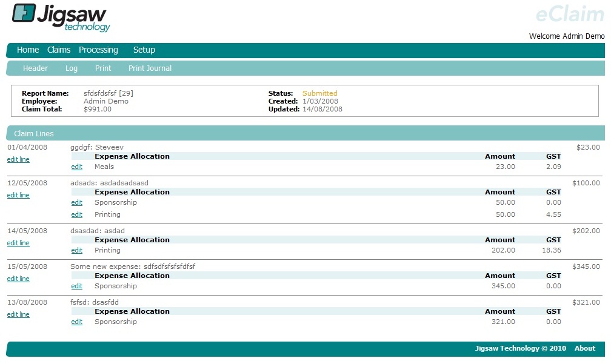611x364 pixels.
Task: Edit the 202.00 Printing allocation
Action: tap(76, 251)
